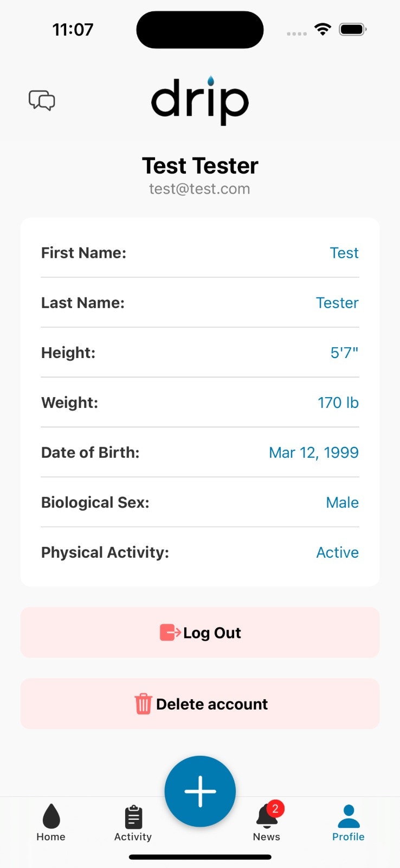Edit the First Name value Test

344,253
